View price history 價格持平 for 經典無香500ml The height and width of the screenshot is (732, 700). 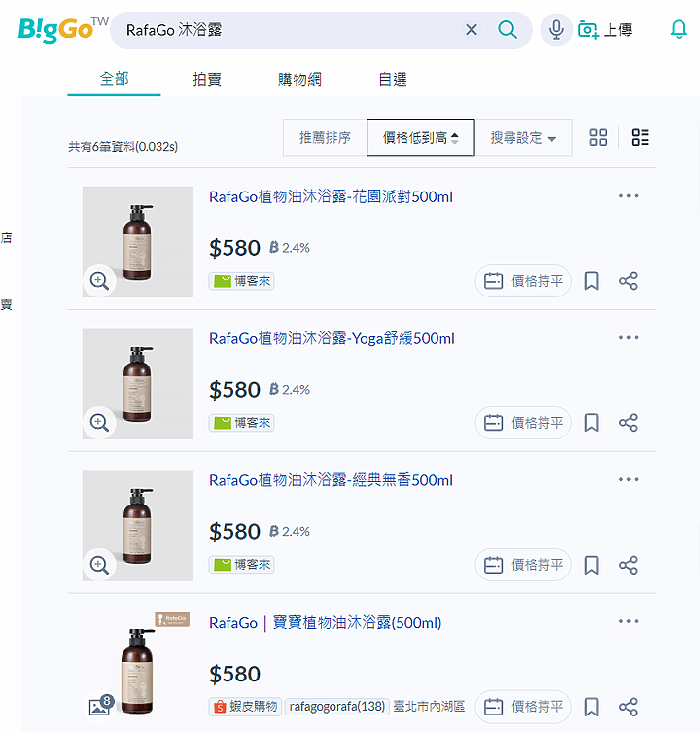click(523, 565)
